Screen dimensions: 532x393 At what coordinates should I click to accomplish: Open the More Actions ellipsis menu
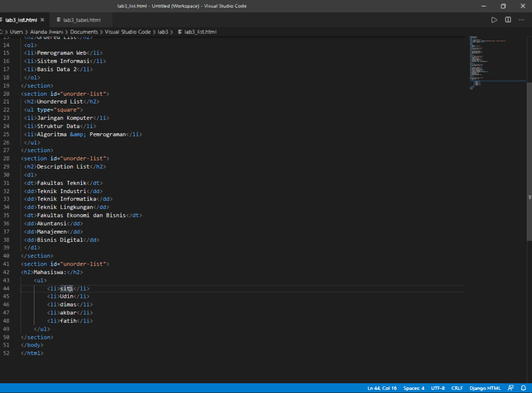click(521, 19)
